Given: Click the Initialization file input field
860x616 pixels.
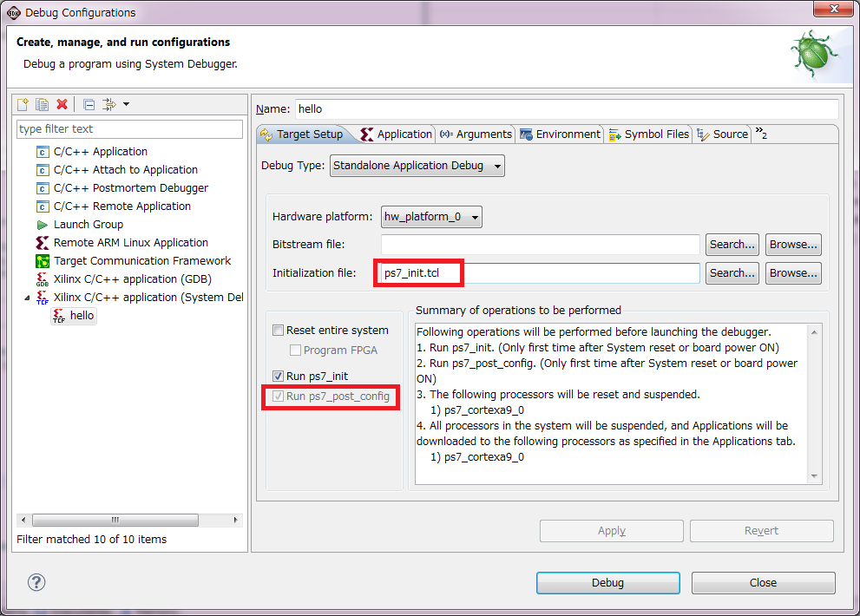Looking at the screenshot, I should [x=541, y=273].
